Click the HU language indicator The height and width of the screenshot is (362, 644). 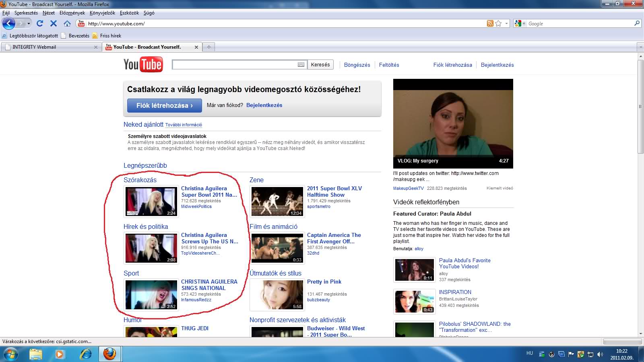click(x=530, y=354)
